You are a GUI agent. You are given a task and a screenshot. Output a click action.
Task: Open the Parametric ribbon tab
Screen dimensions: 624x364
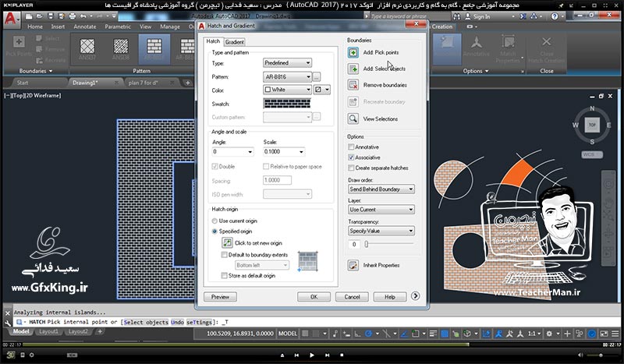[x=118, y=27]
